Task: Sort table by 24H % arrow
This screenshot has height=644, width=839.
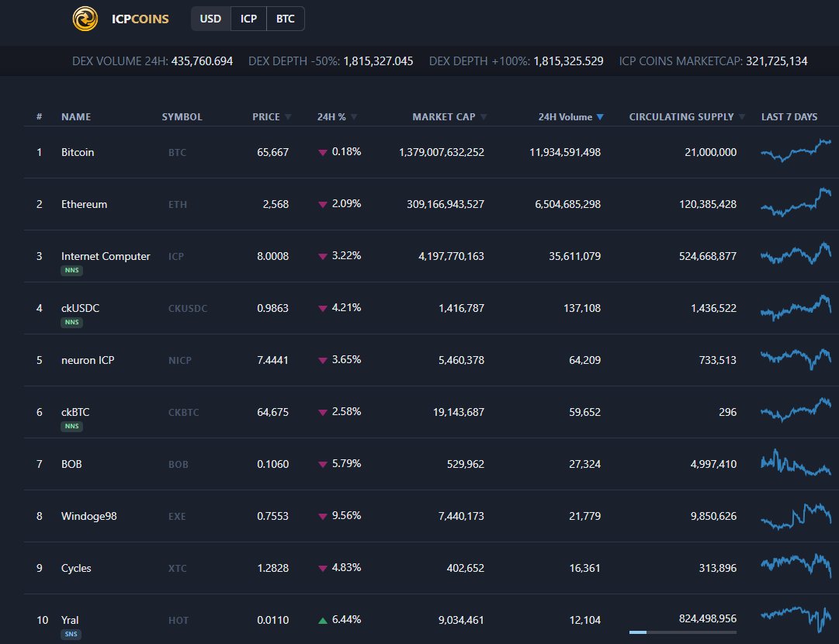Action: (x=354, y=116)
